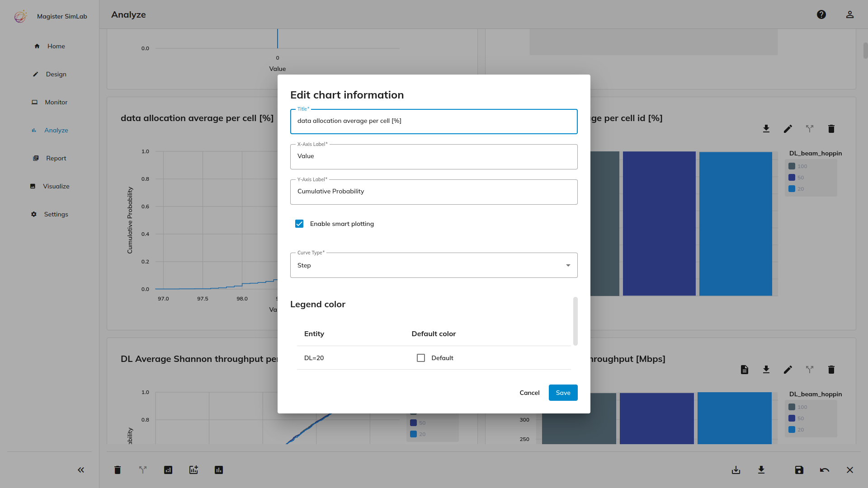Viewport: 868px width, 488px height.
Task: Click the tray download icon at bottom right
Action: 736,470
